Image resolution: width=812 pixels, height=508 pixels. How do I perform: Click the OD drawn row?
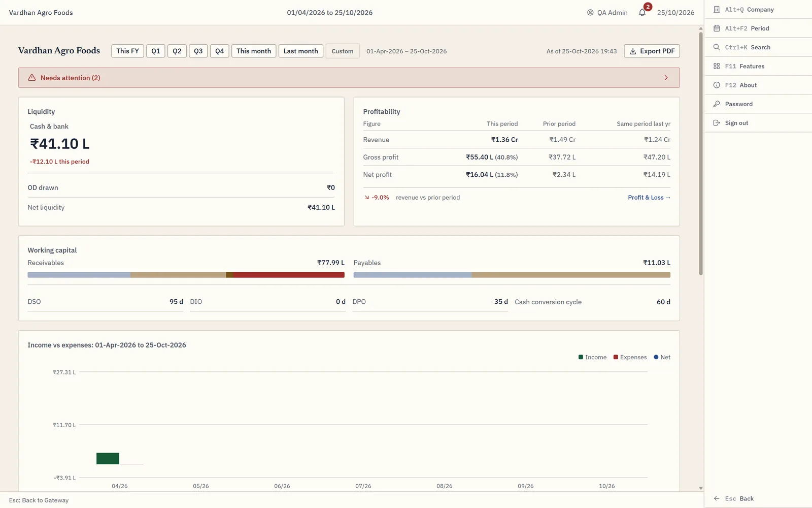click(181, 188)
